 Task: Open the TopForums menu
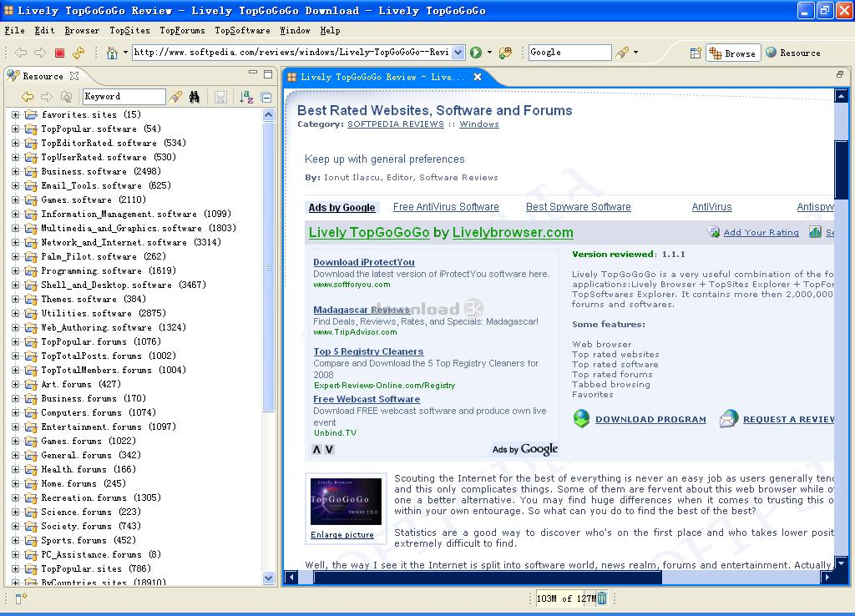(182, 31)
